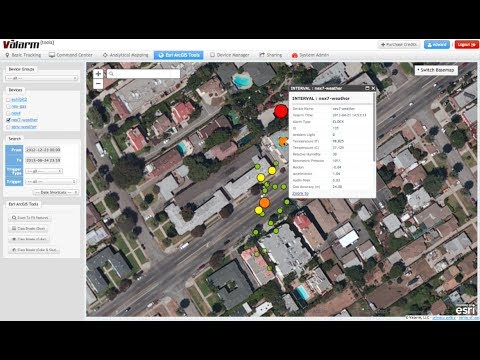Select the orange marker on the street
Screen dimensions: 480x360
pos(264,203)
